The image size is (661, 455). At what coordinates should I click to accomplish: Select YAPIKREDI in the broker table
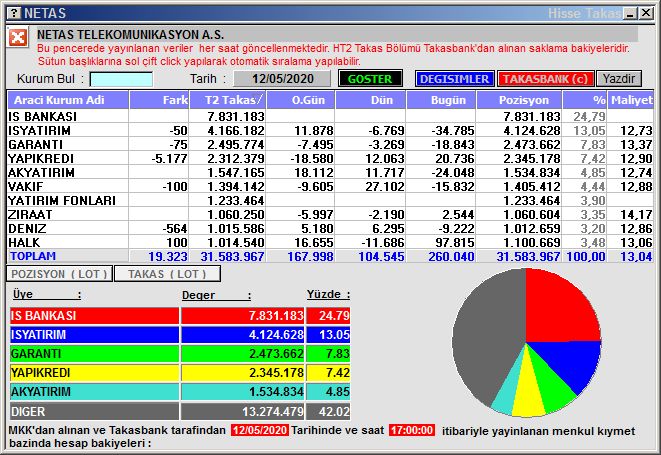click(41, 159)
